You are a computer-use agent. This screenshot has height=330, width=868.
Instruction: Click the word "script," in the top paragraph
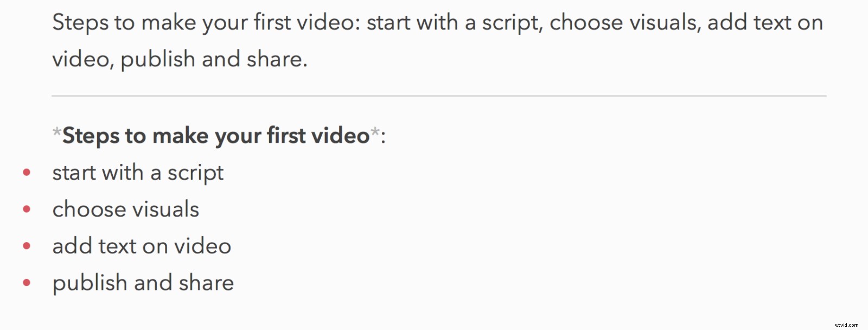click(513, 23)
